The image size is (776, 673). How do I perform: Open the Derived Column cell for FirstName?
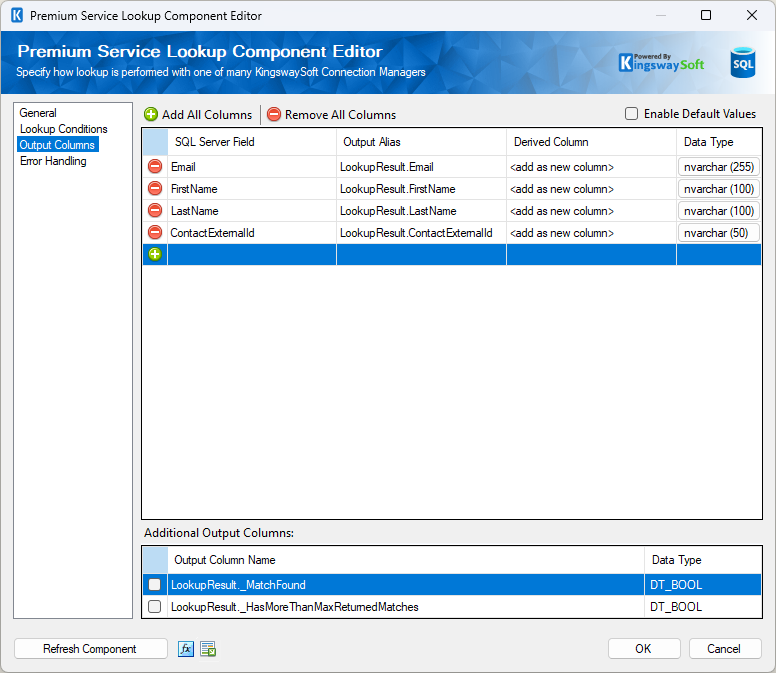(x=591, y=189)
